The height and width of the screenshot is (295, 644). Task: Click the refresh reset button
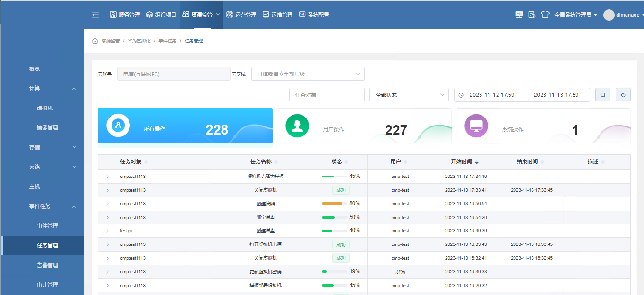click(623, 95)
